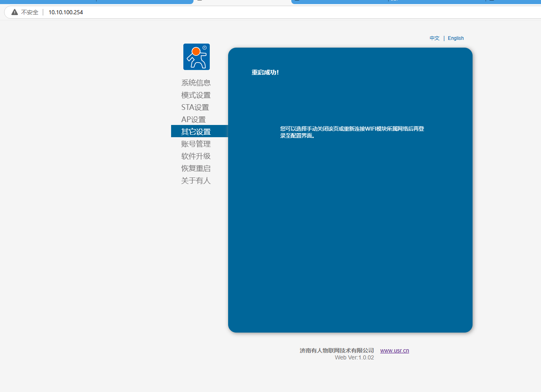Open the STA设置 page

195,107
